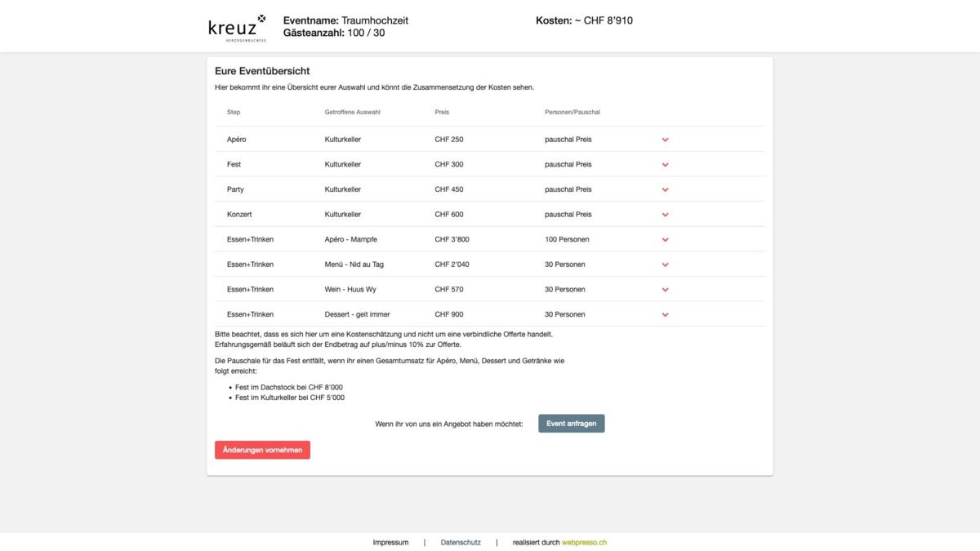Expand the Konzert Kulturkeller row details
The width and height of the screenshot is (980, 551).
665,214
